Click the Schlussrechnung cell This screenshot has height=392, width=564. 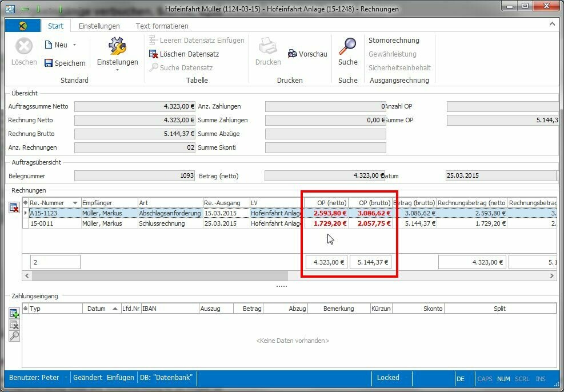(170, 223)
